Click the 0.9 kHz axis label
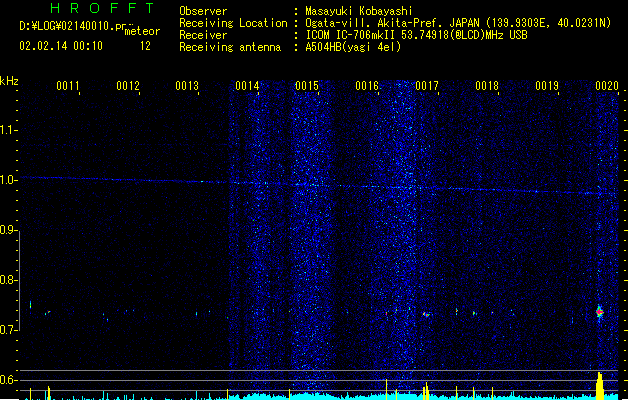Image resolution: width=629 pixels, height=400 pixels. 8,230
